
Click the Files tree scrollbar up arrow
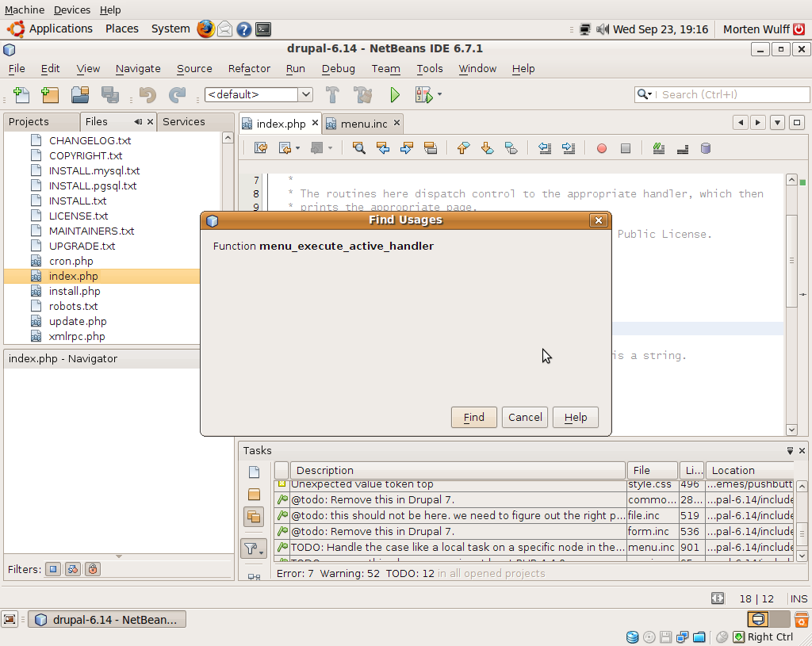pyautogui.click(x=228, y=138)
